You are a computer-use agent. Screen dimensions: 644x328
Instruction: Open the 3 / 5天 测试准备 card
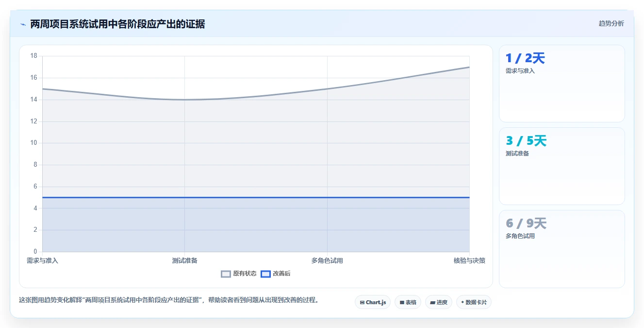pyautogui.click(x=561, y=166)
